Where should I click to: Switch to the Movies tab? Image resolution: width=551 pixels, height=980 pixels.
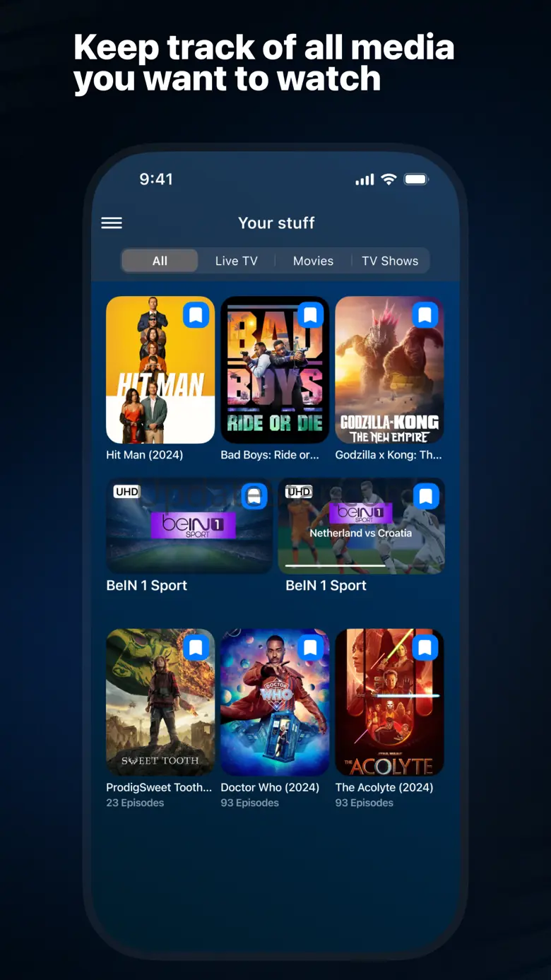click(x=313, y=261)
